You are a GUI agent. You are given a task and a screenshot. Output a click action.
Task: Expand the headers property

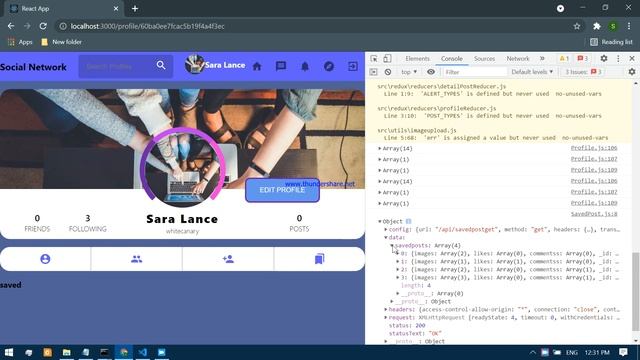[x=386, y=309]
